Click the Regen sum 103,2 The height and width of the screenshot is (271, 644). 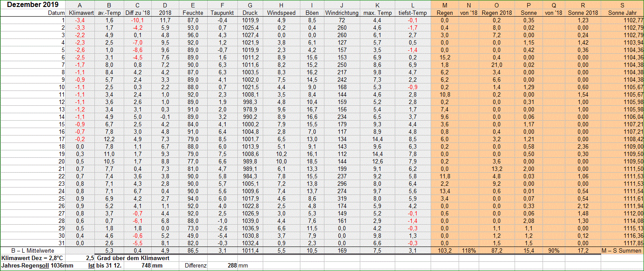tap(445, 251)
